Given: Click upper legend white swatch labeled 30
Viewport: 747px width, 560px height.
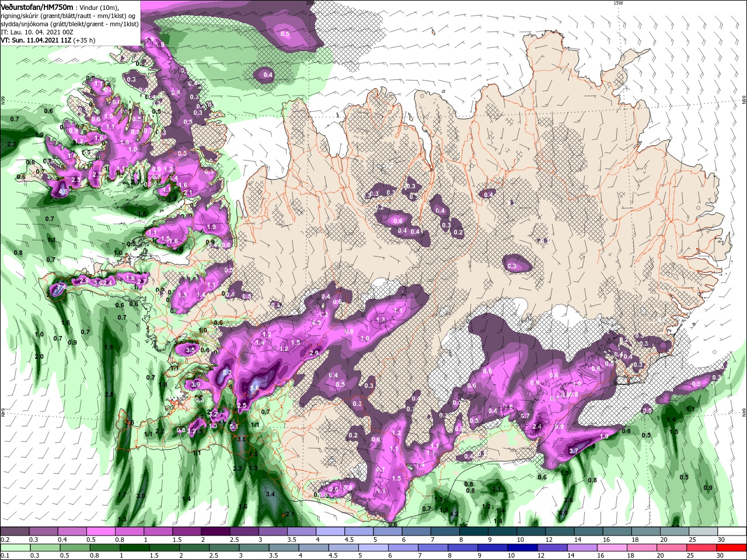Looking at the screenshot, I should [732, 532].
